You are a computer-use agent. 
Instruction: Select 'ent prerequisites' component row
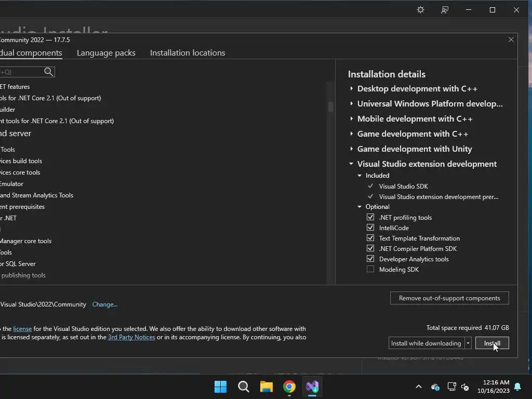22,207
